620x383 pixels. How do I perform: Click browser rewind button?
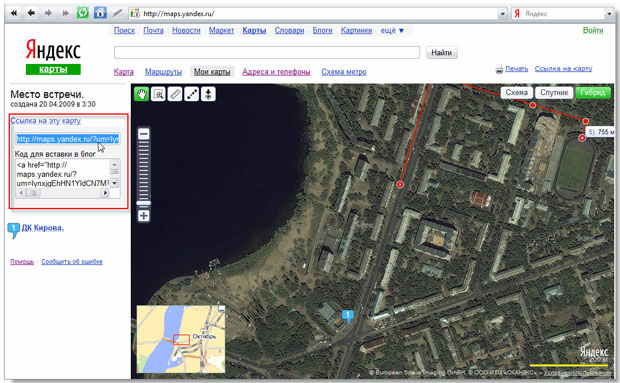click(14, 13)
